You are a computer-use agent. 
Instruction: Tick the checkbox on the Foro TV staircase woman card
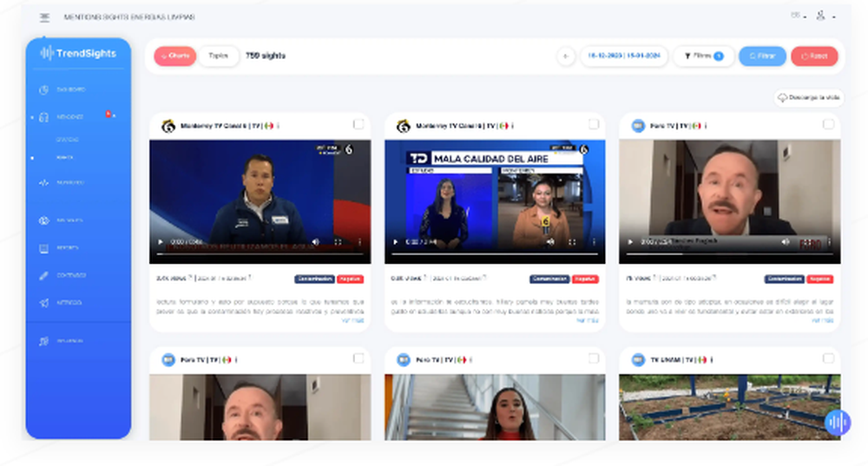(594, 358)
